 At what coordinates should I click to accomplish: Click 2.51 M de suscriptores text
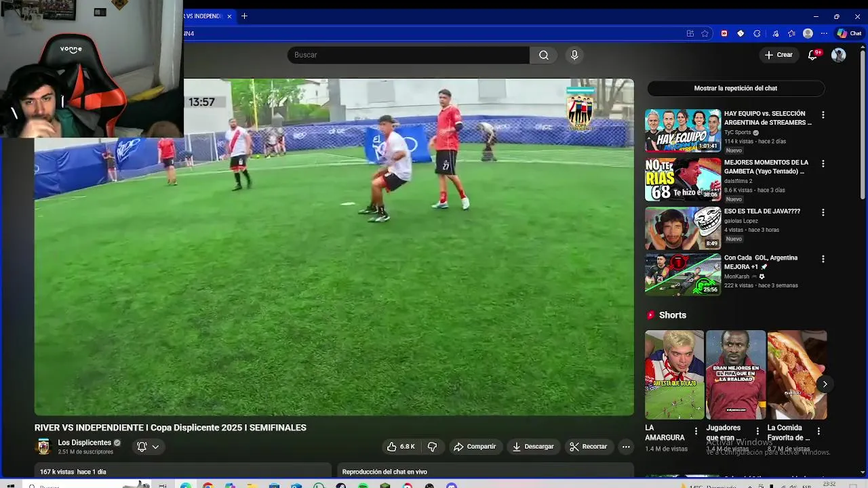click(85, 452)
